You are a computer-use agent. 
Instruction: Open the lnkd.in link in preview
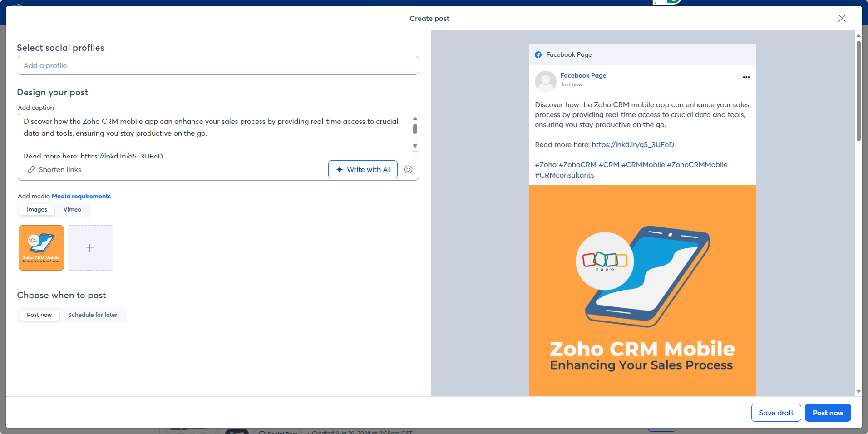pyautogui.click(x=633, y=144)
